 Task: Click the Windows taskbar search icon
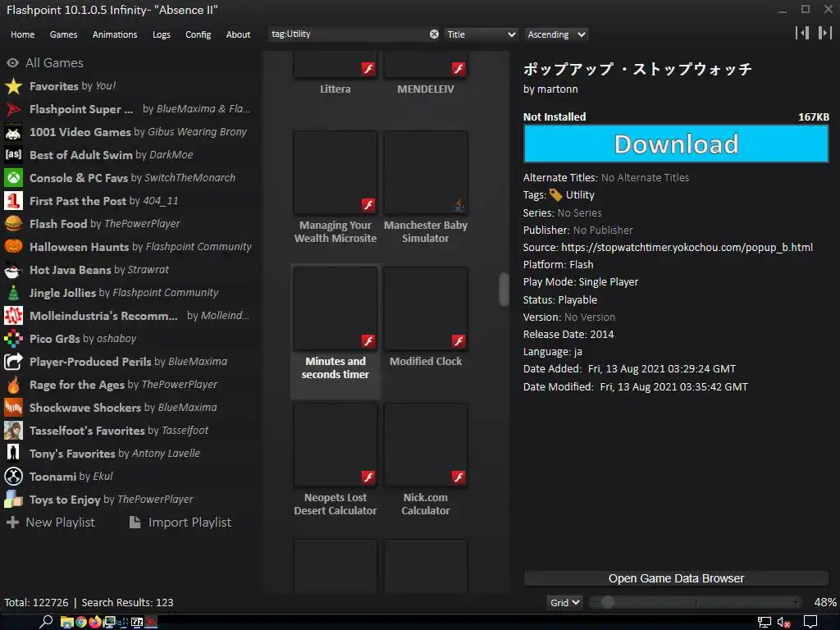click(46, 622)
